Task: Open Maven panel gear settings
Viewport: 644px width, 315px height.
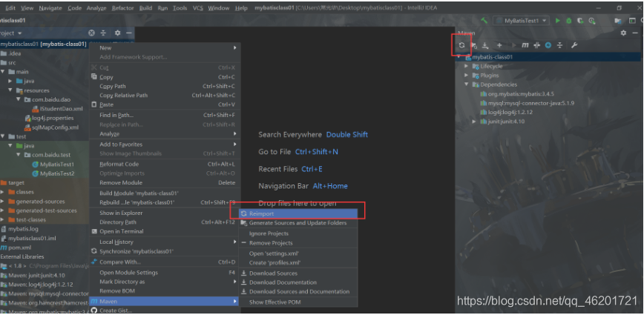Action: pos(623,33)
